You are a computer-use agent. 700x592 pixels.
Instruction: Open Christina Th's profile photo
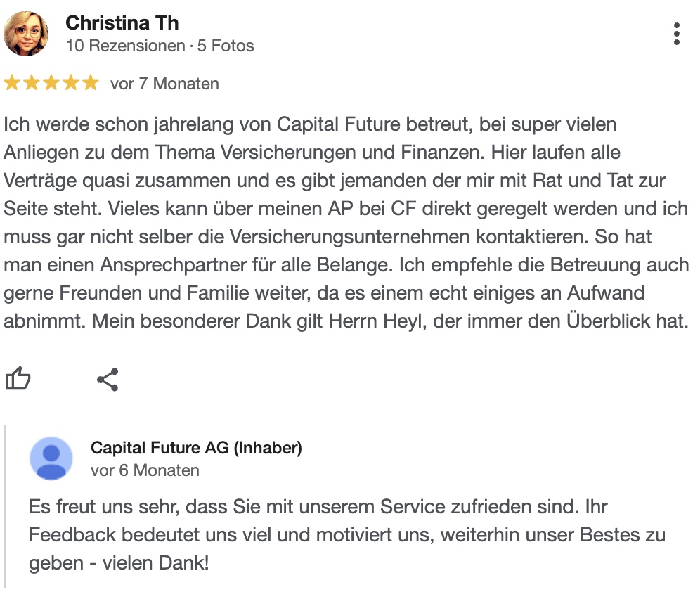(26, 34)
